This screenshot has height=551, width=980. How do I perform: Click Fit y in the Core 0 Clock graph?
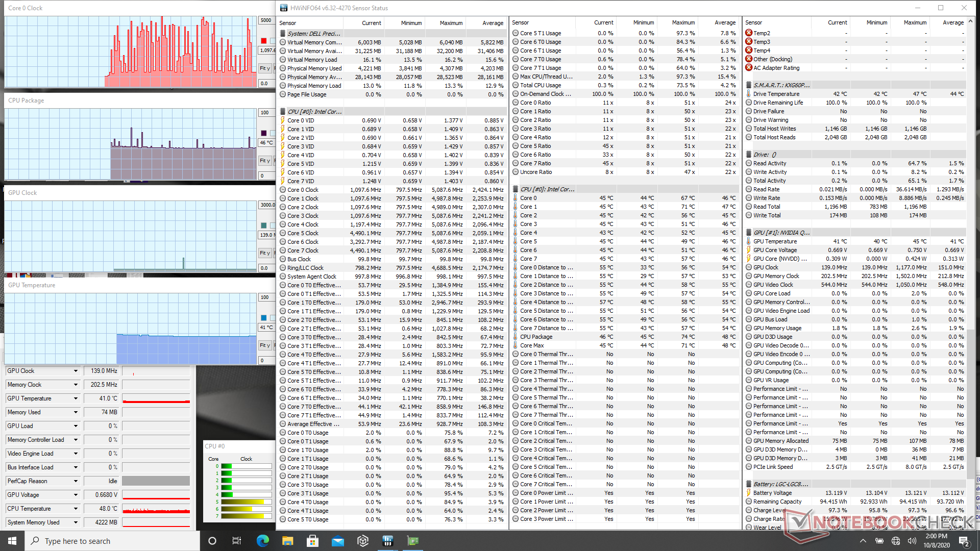265,68
